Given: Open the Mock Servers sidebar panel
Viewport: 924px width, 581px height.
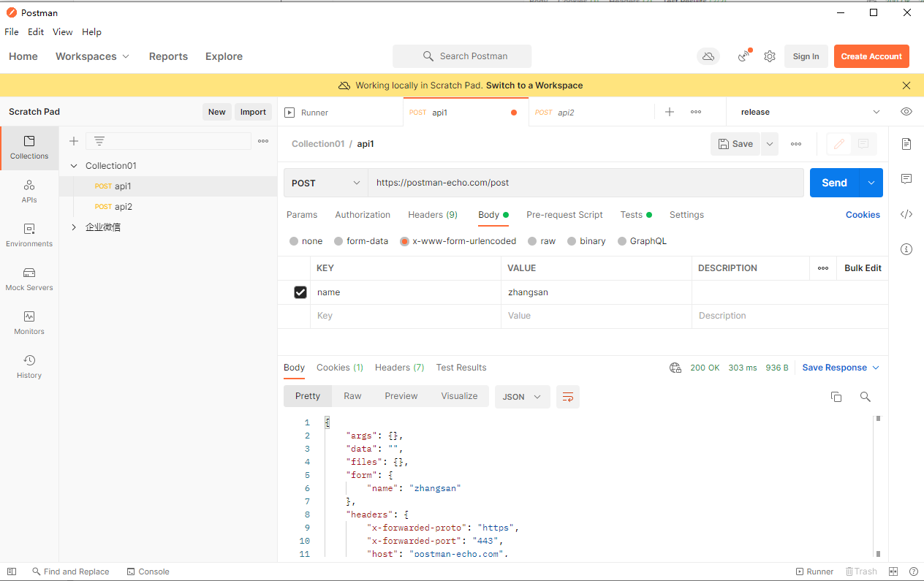Looking at the screenshot, I should coord(29,279).
